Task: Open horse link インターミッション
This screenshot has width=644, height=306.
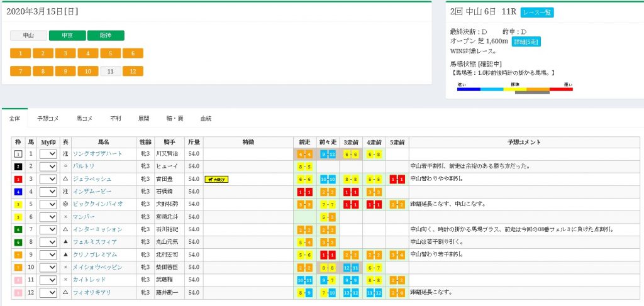Action: click(x=97, y=229)
